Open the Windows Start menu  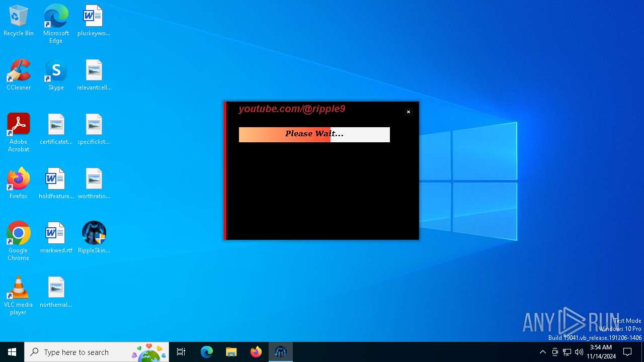coord(12,352)
